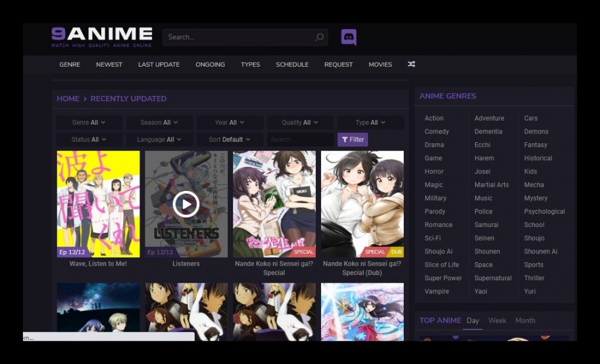Open the Comedy genre
Viewport: 600px width, 364px height.
(437, 132)
